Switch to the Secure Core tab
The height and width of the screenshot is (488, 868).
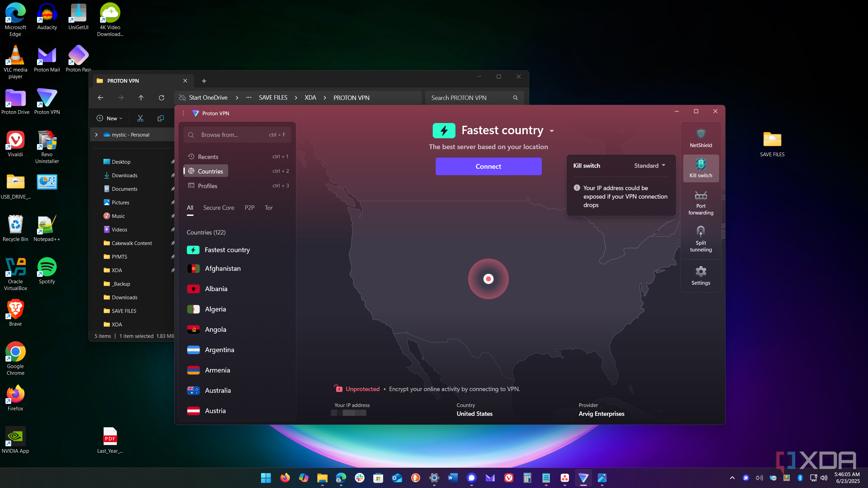click(x=219, y=208)
